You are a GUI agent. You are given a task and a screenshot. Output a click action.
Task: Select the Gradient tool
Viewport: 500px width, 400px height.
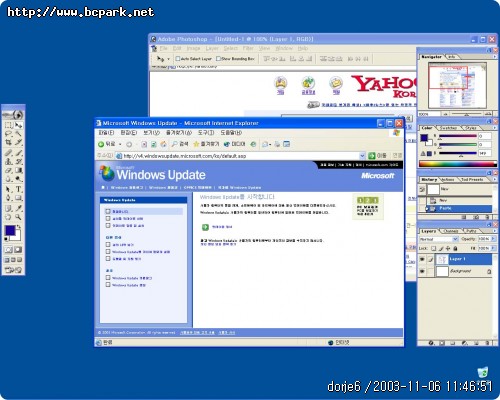[x=19, y=170]
